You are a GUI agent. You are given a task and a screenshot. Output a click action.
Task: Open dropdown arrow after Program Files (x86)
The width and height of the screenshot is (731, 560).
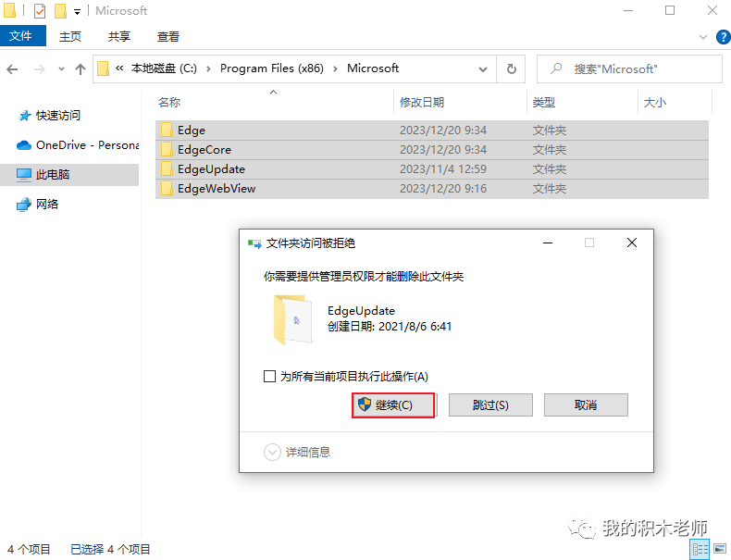click(335, 69)
